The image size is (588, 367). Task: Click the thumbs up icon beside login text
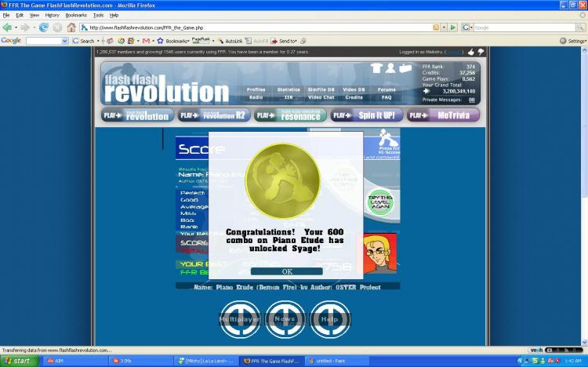click(471, 53)
